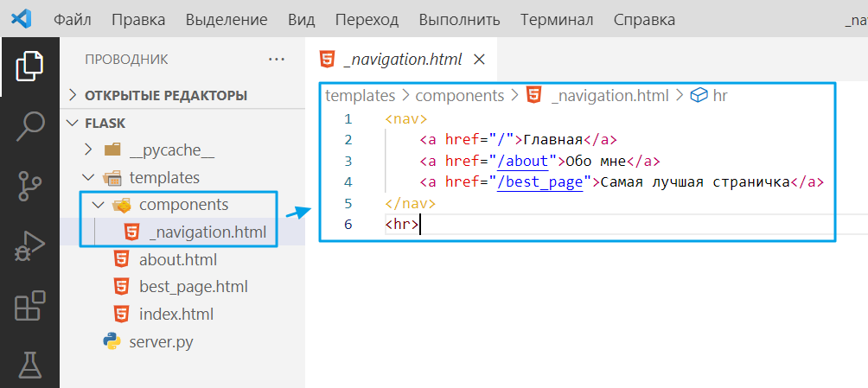Open the Вид menu
This screenshot has width=868, height=388.
301,20
